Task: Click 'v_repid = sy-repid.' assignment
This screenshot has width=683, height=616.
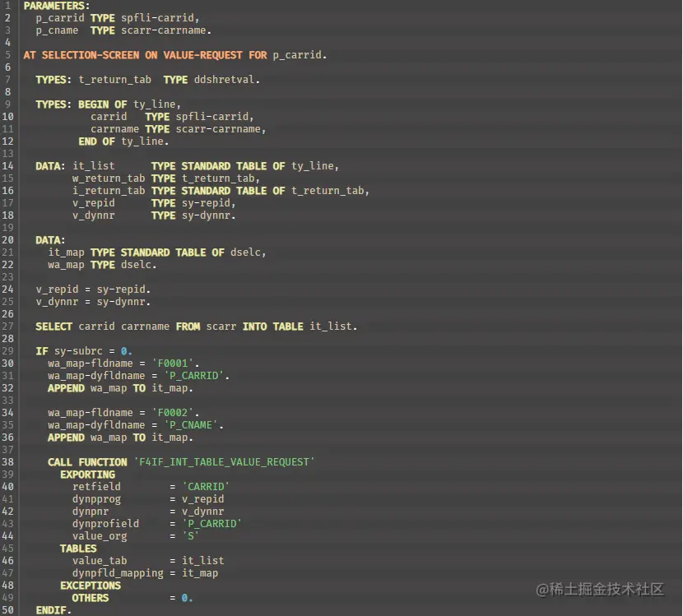Action: [x=93, y=289]
